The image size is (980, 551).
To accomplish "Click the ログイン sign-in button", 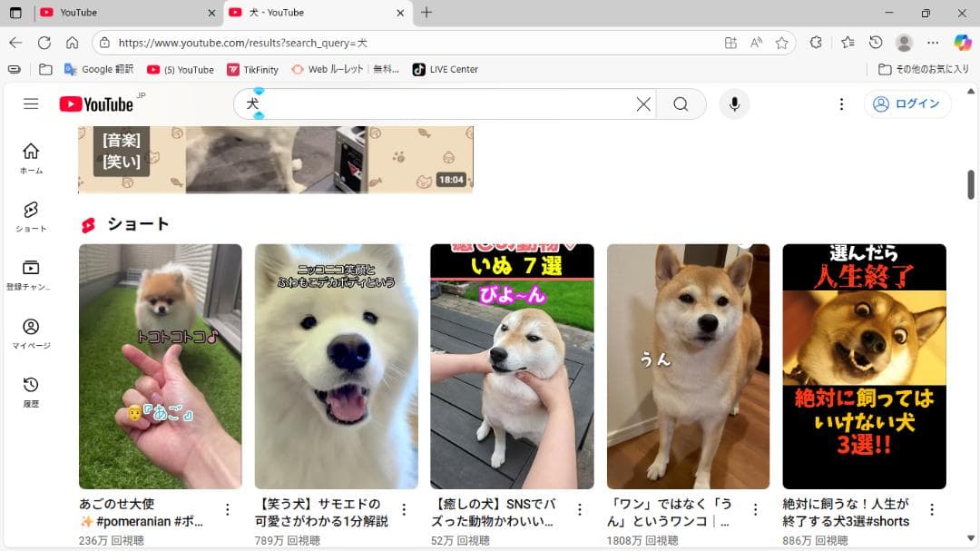I will point(907,104).
